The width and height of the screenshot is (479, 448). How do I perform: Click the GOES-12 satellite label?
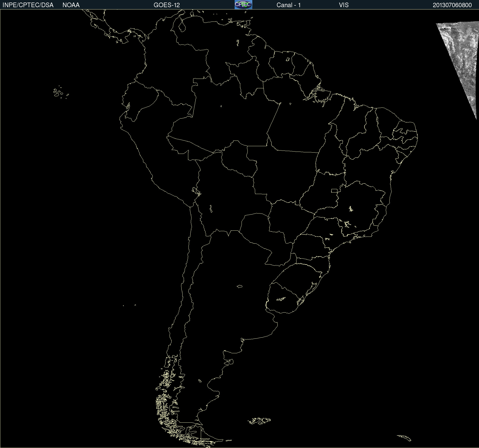(167, 5)
